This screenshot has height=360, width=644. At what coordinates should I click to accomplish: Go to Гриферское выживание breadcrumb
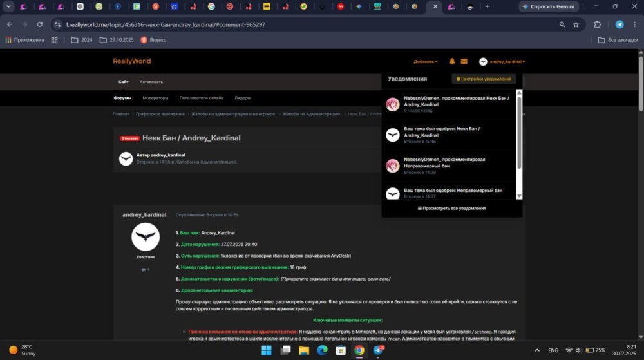pyautogui.click(x=160, y=114)
